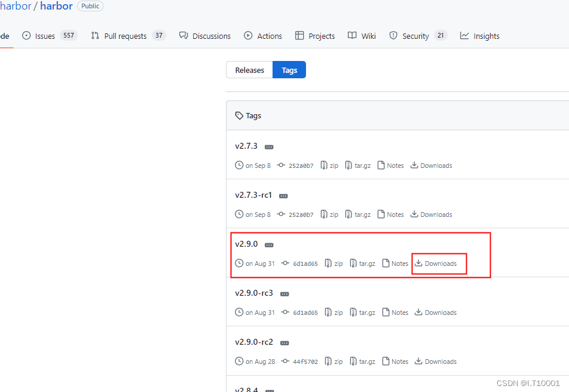Open Downloads for v2.9.0

coord(436,264)
